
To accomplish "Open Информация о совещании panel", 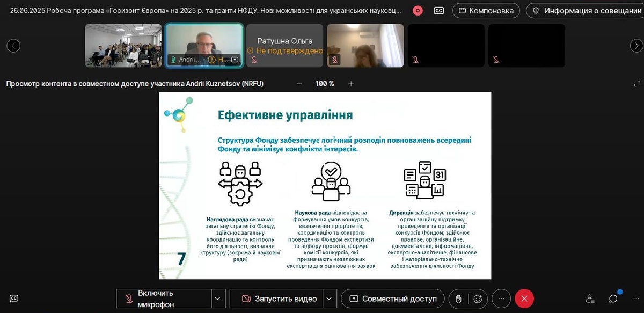I will (586, 11).
